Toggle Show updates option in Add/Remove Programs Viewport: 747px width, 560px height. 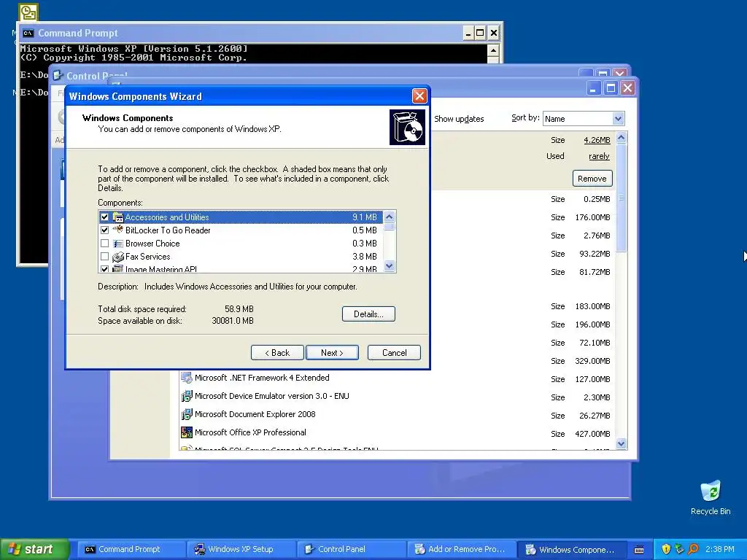pos(459,119)
